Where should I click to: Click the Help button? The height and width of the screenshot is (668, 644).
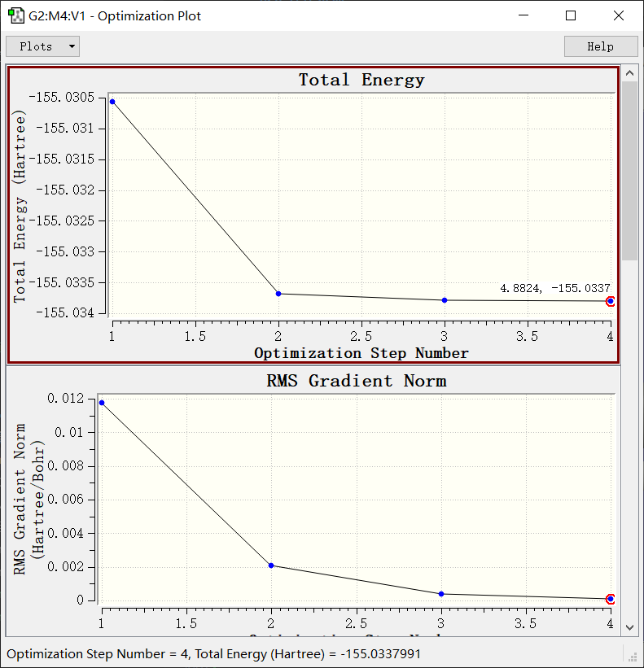[600, 46]
